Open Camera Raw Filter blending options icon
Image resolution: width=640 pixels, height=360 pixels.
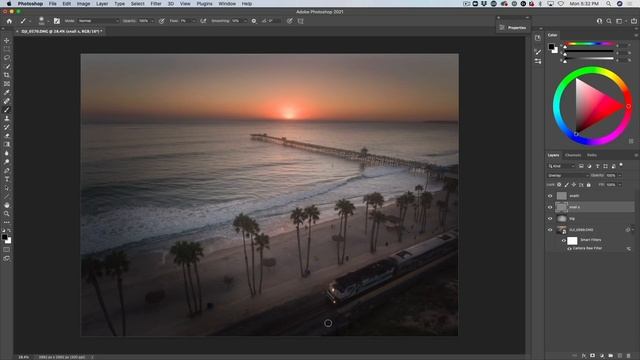629,249
